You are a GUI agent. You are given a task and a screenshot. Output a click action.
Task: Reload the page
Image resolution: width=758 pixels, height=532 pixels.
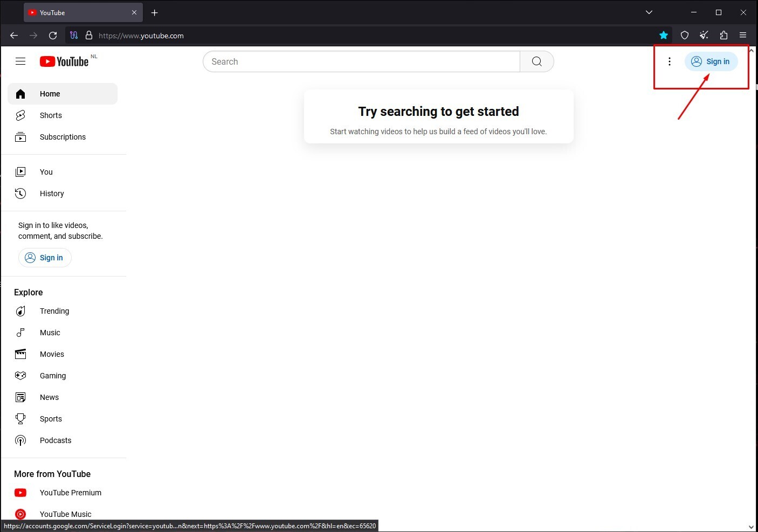(x=53, y=36)
